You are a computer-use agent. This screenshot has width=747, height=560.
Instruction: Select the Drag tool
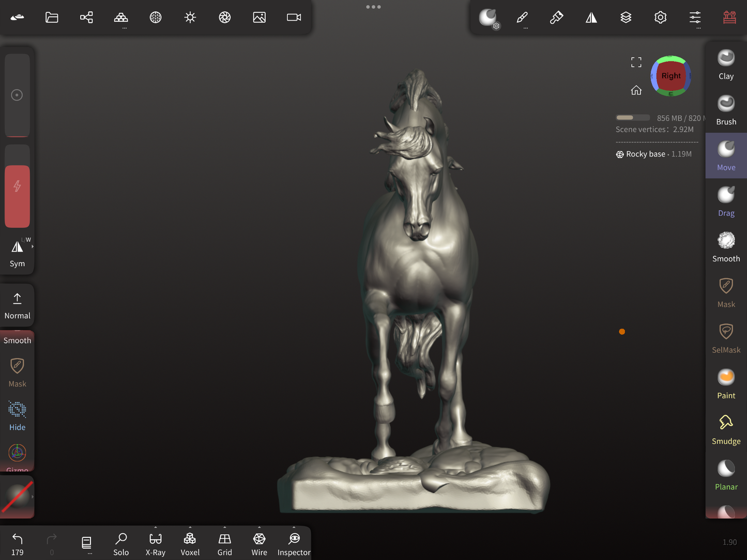(726, 201)
